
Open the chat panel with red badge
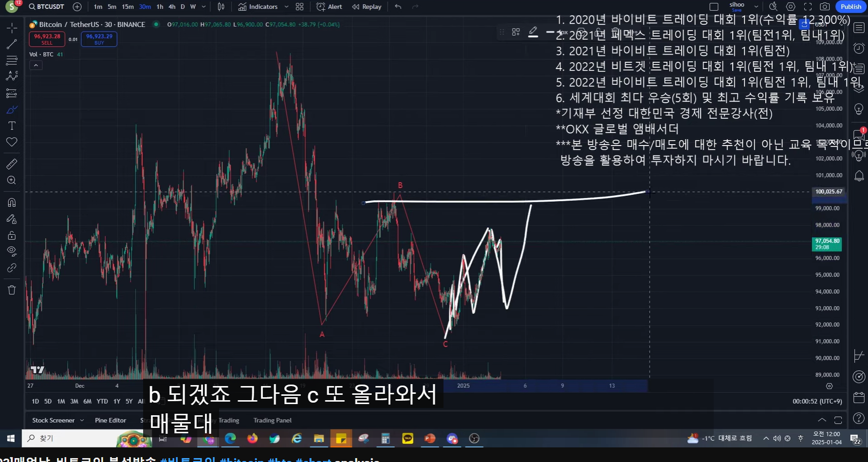pos(859,134)
